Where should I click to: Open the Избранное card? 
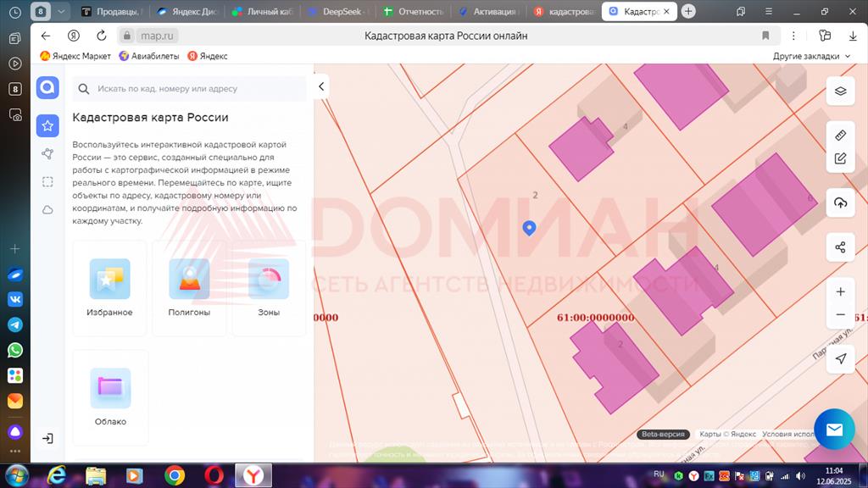(109, 288)
